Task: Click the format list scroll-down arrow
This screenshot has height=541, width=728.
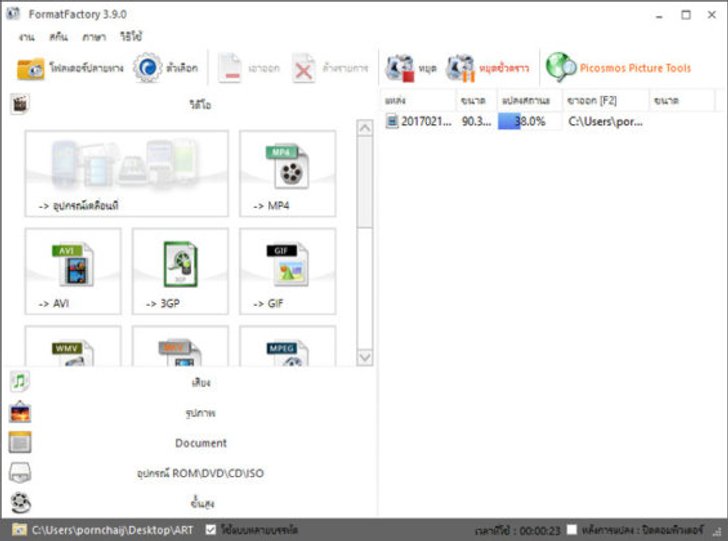Action: click(365, 358)
